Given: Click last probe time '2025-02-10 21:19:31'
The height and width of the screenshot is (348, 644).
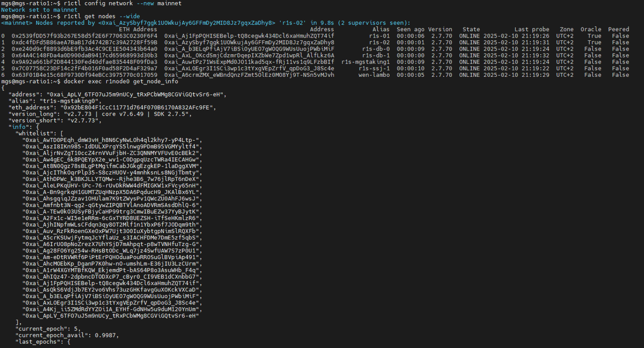Looking at the screenshot, I should pyautogui.click(x=516, y=42).
